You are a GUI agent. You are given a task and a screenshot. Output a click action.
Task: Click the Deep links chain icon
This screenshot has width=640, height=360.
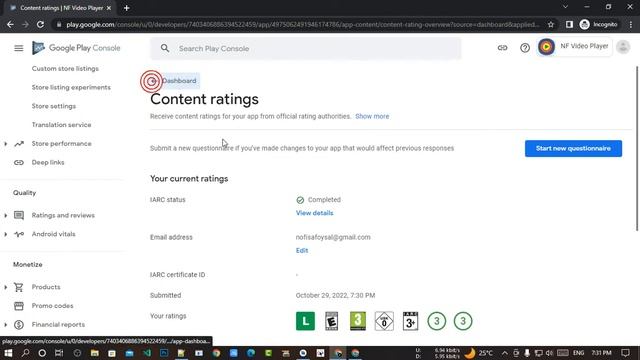(x=19, y=162)
